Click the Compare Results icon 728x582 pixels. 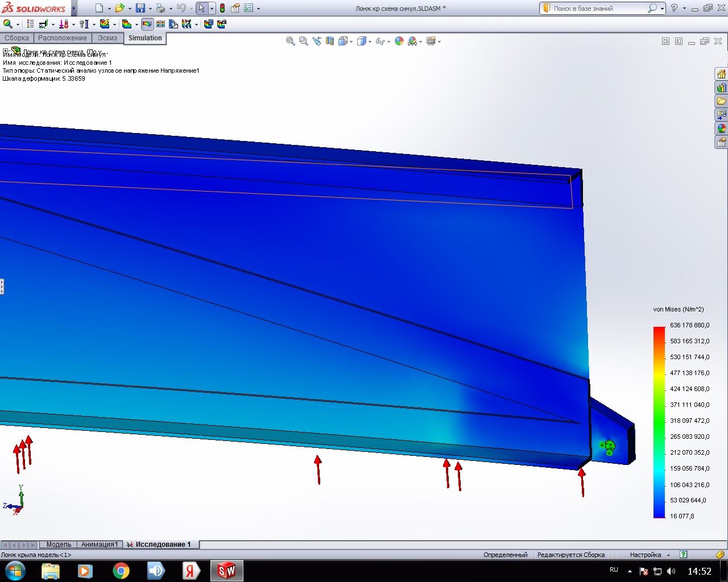coord(160,24)
